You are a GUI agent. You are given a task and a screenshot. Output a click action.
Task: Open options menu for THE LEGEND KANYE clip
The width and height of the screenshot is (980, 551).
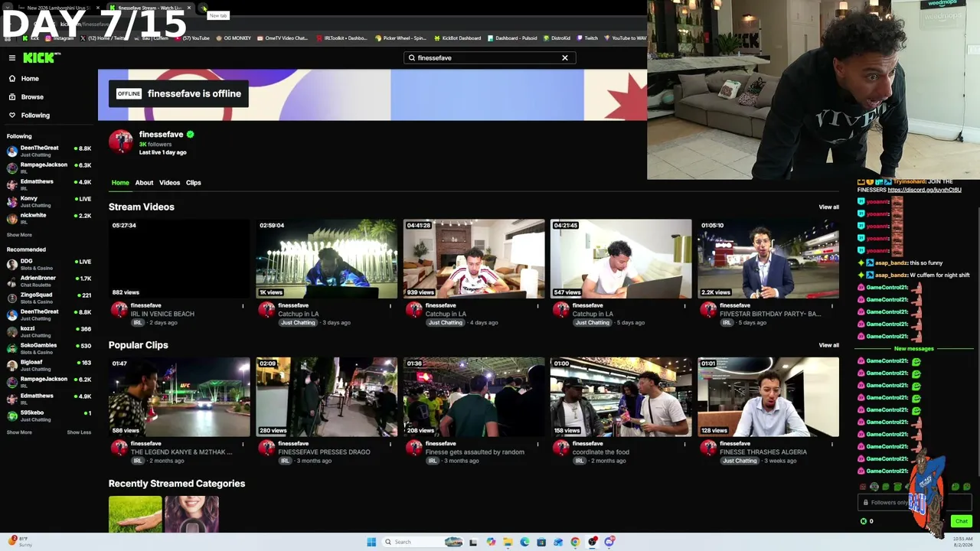coord(243,444)
